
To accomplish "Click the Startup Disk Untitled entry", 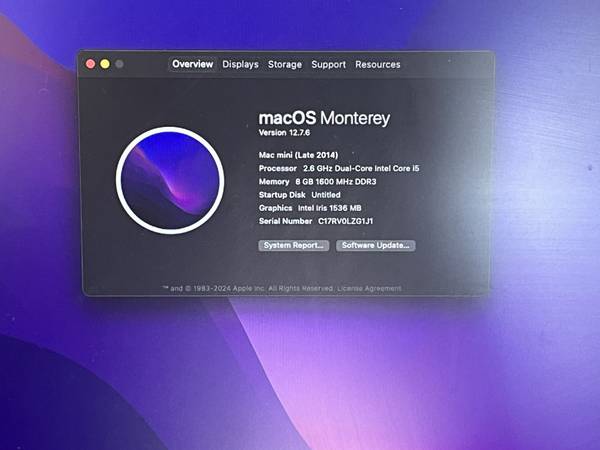I will pyautogui.click(x=326, y=195).
